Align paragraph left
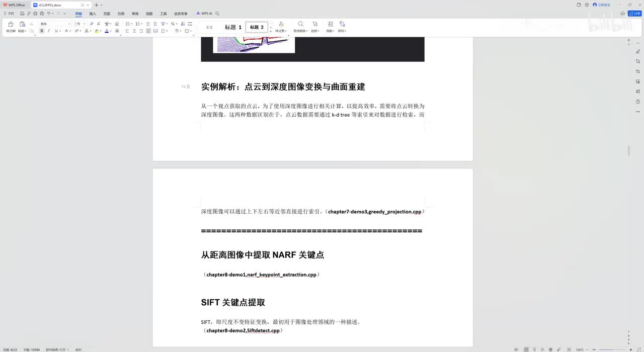 tap(127, 31)
